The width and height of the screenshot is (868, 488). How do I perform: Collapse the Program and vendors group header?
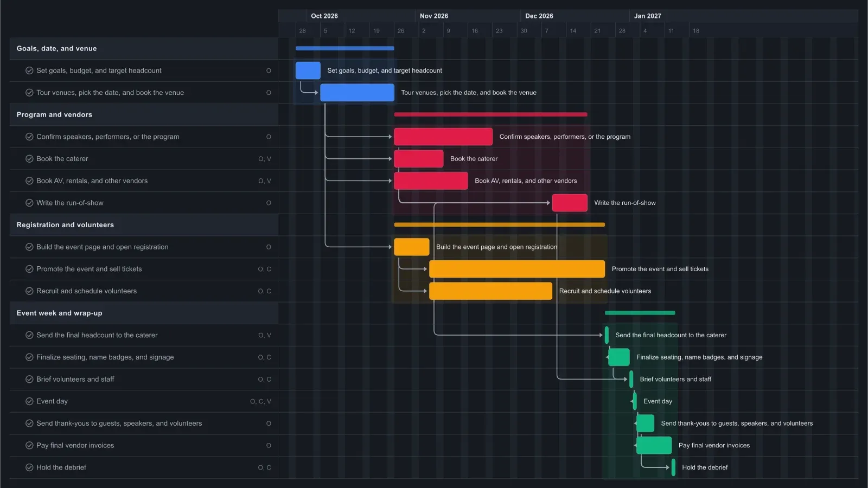click(x=144, y=115)
